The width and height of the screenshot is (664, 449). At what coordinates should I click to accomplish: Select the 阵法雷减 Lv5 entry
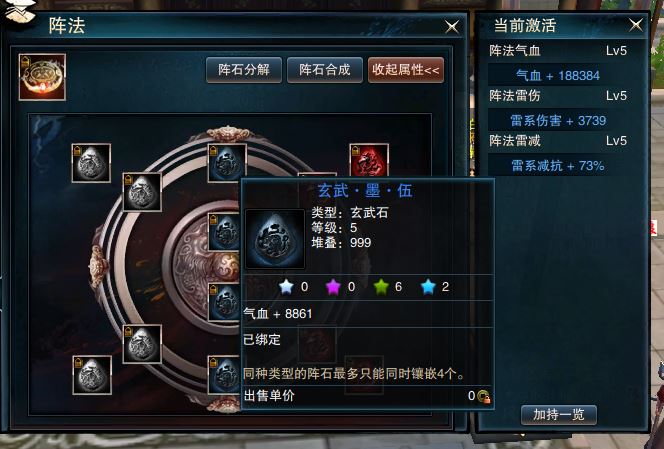coord(558,141)
